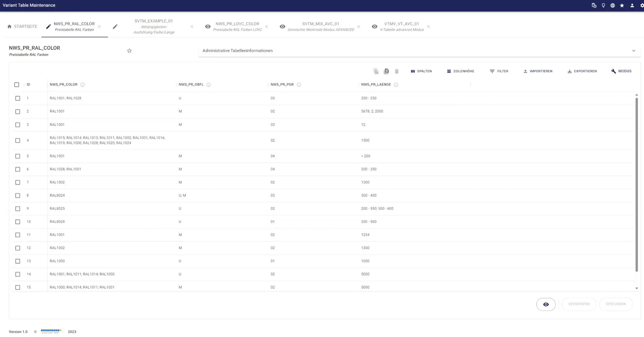
Task: Open the user account icon
Action: (632, 5)
